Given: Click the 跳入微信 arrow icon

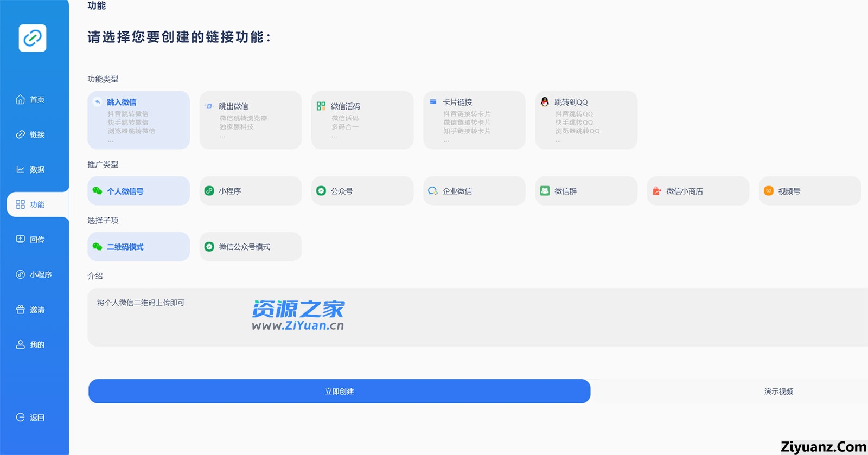Looking at the screenshot, I should click(x=98, y=101).
